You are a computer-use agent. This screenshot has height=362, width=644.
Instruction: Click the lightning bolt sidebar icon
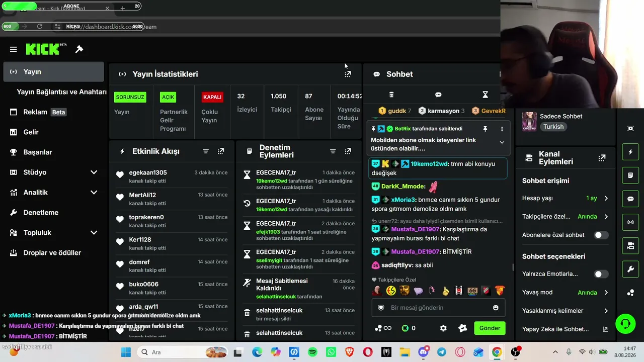click(x=630, y=152)
